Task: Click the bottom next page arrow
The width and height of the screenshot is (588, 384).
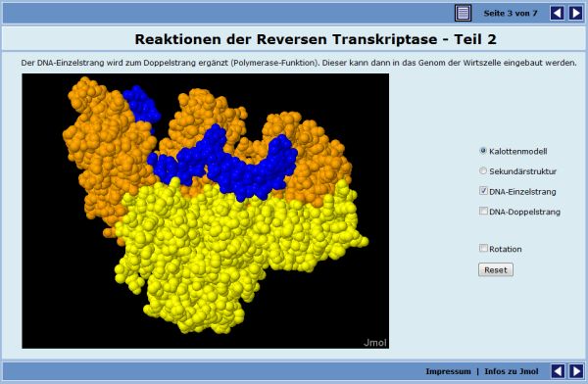Action: coord(576,371)
